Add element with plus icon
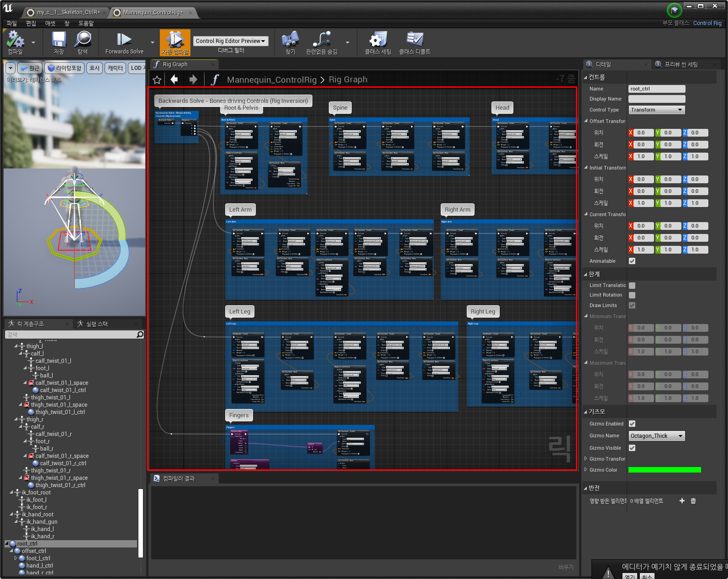 pyautogui.click(x=682, y=501)
